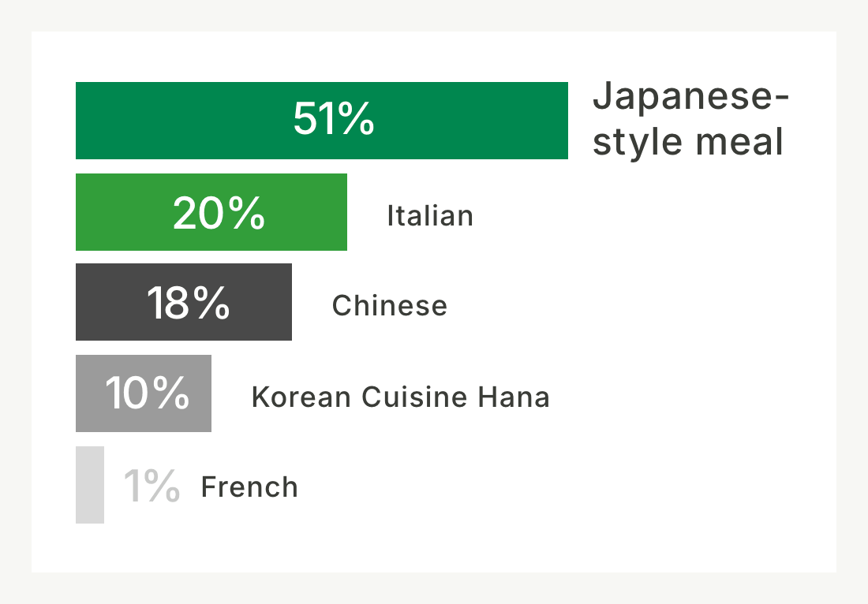Click the green 20% Italian bar
The width and height of the screenshot is (868, 604).
click(x=211, y=212)
